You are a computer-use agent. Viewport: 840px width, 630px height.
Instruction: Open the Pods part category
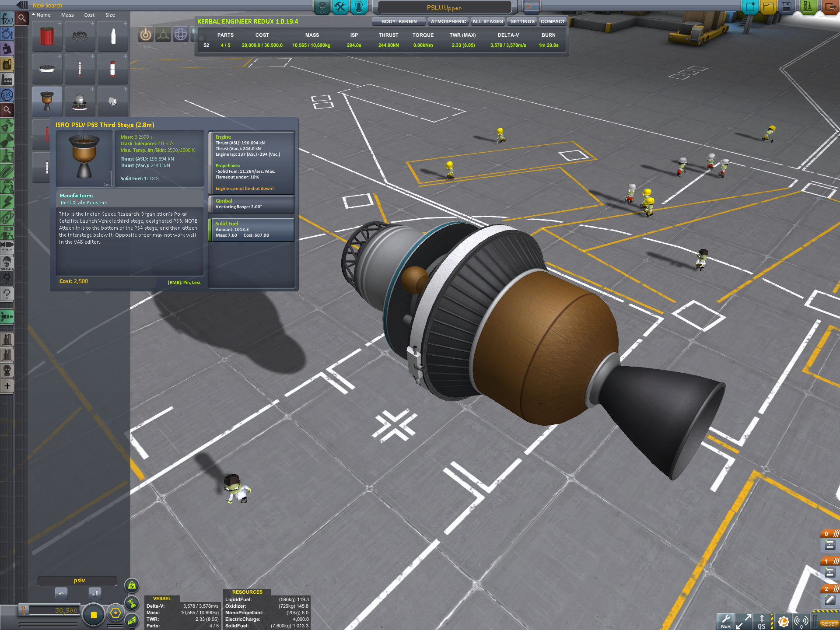(7, 126)
